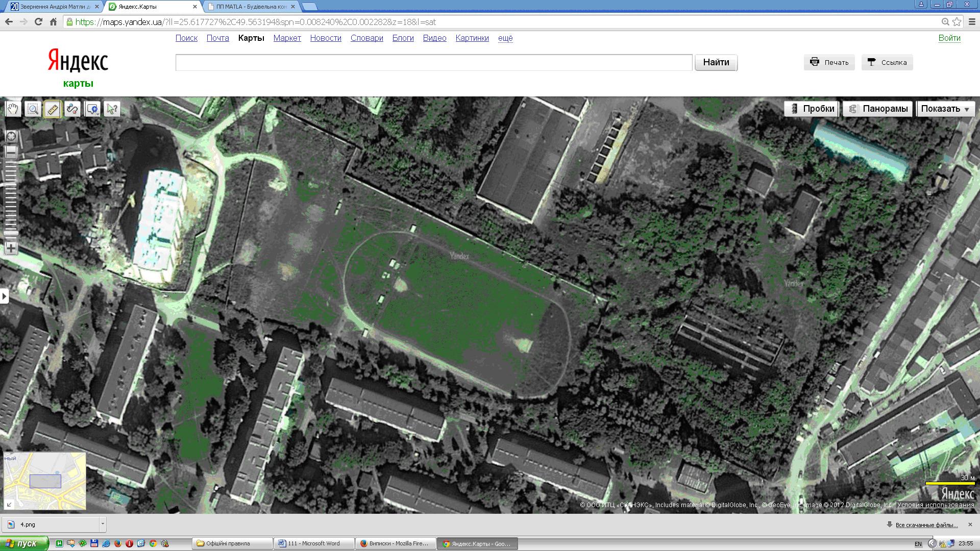Click the Войти sign-in link
980x551 pixels.
(949, 38)
